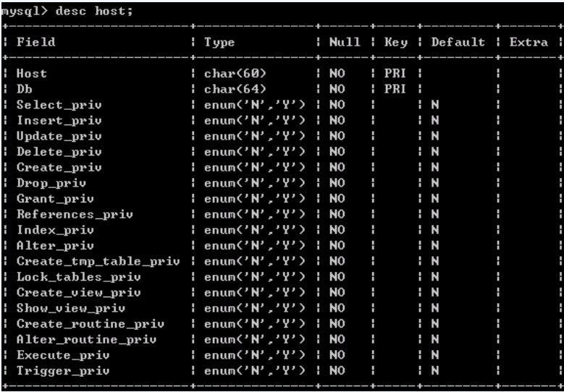The width and height of the screenshot is (564, 392).
Task: Click the Extra column header
Action: tap(529, 42)
